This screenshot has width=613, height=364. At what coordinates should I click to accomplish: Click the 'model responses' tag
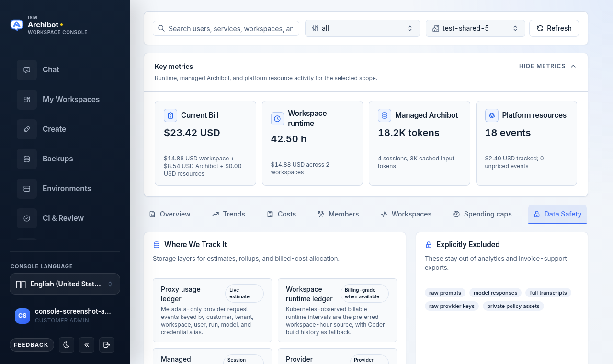(495, 293)
